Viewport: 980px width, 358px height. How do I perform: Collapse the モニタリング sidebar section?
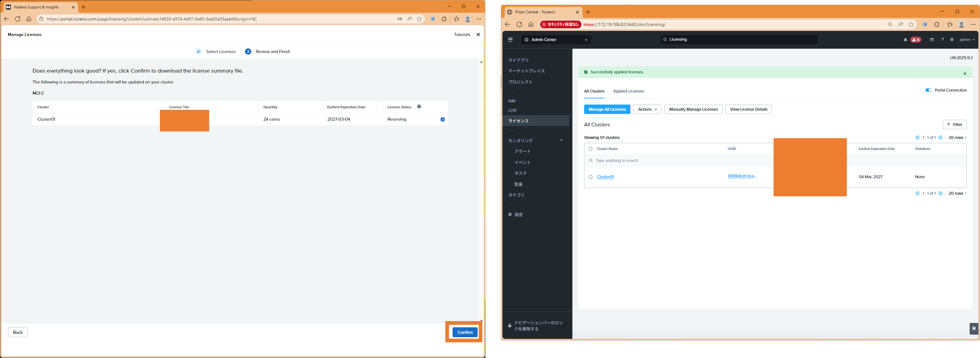[561, 140]
